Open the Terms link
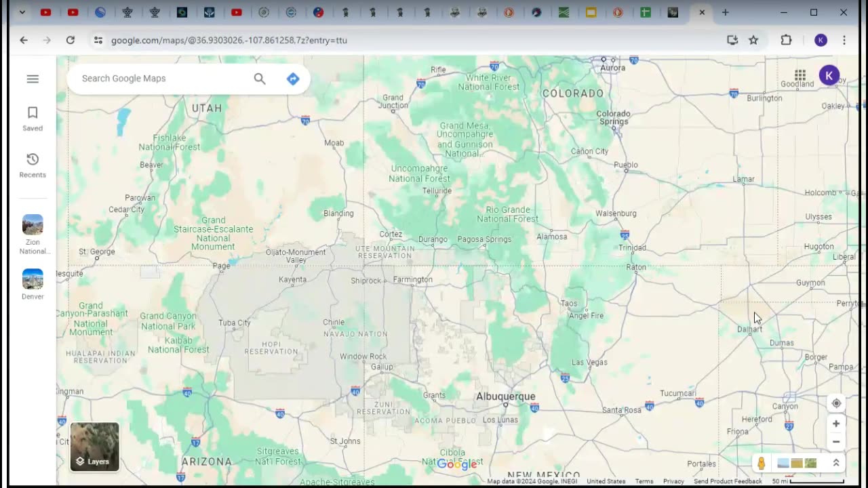The height and width of the screenshot is (488, 868). [x=644, y=481]
